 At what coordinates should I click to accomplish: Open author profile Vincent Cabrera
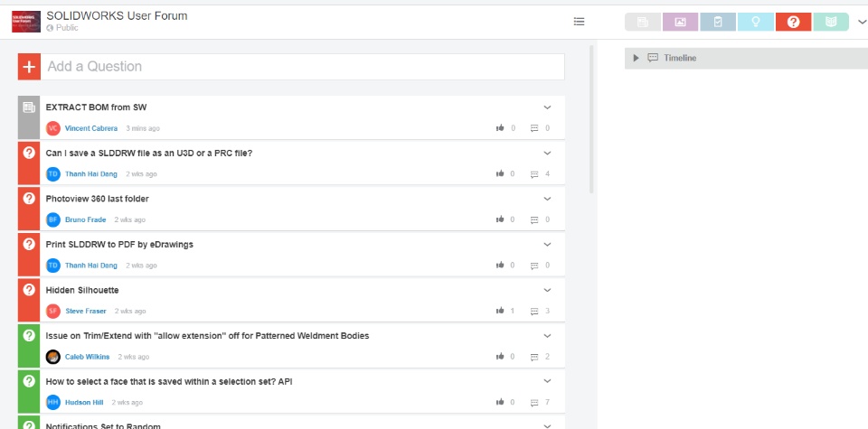(91, 128)
